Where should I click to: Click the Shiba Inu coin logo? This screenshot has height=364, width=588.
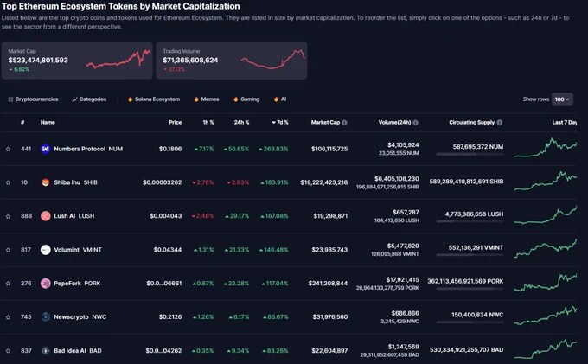pyautogui.click(x=45, y=182)
